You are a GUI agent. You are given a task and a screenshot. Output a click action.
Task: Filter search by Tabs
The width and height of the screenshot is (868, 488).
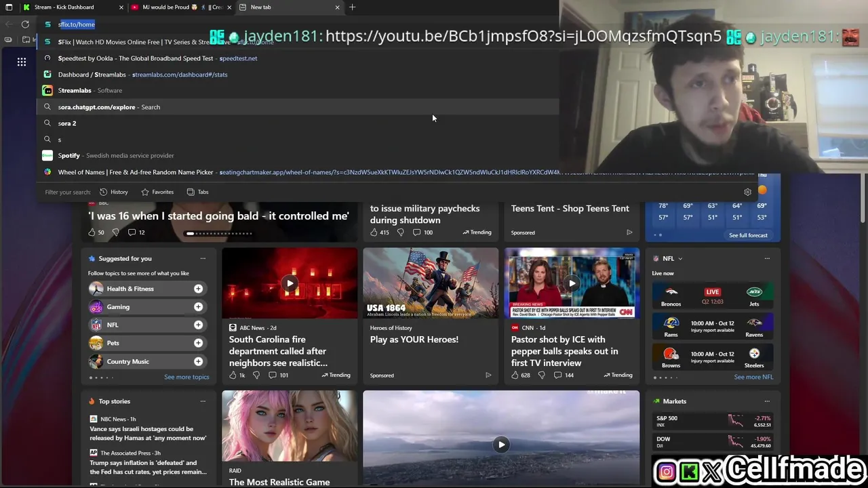[x=197, y=192]
